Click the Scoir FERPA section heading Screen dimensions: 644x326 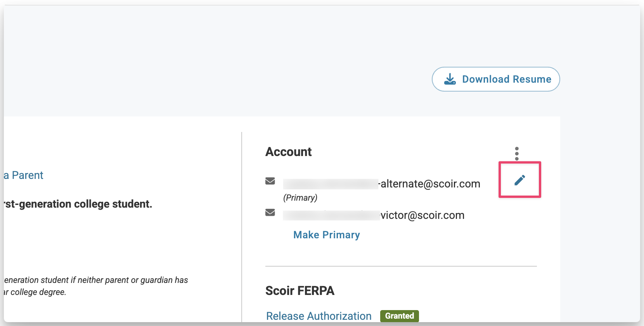pos(299,291)
